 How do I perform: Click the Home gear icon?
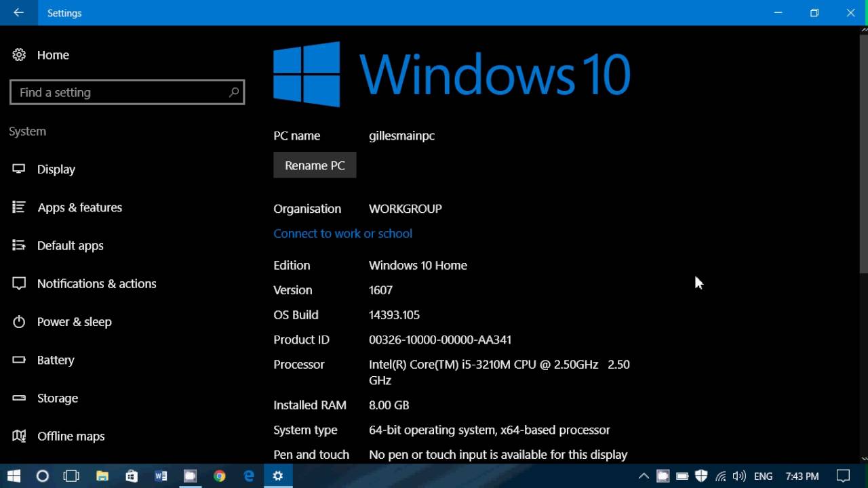[19, 55]
